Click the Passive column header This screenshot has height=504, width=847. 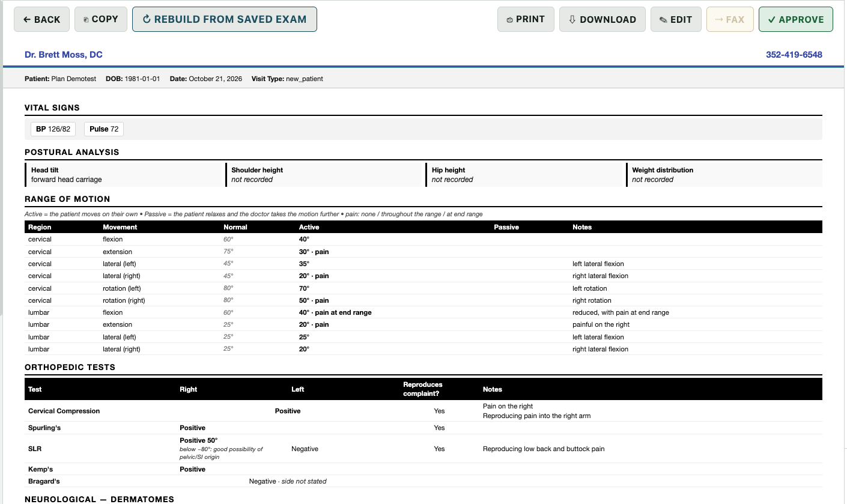pyautogui.click(x=506, y=227)
